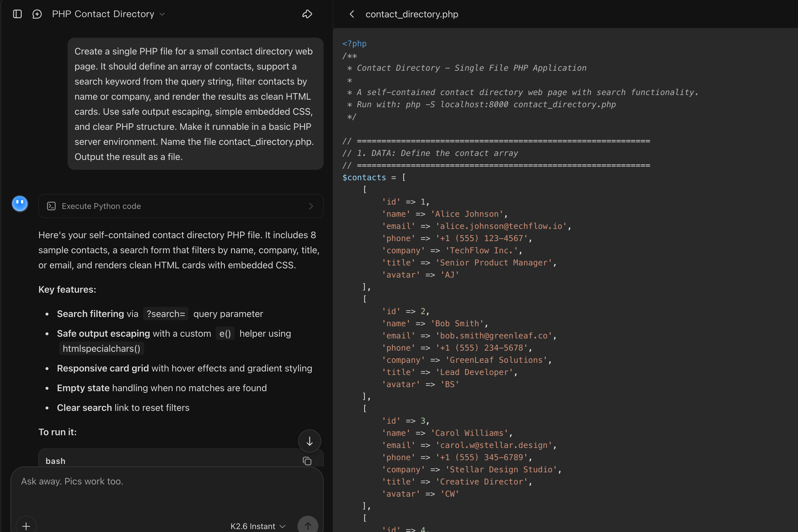The image size is (798, 532).
Task: Click the blue assistant avatar
Action: 20,204
